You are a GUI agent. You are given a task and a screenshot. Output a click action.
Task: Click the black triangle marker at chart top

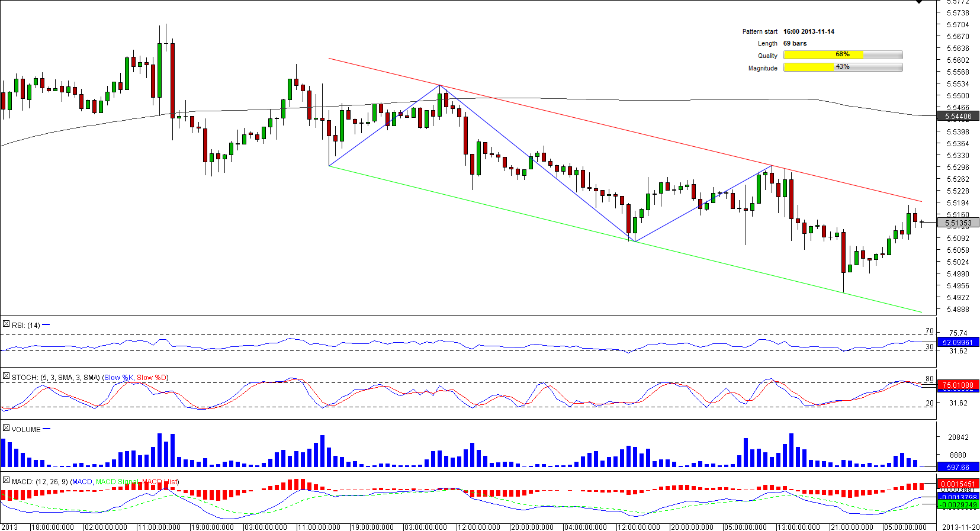pyautogui.click(x=919, y=2)
